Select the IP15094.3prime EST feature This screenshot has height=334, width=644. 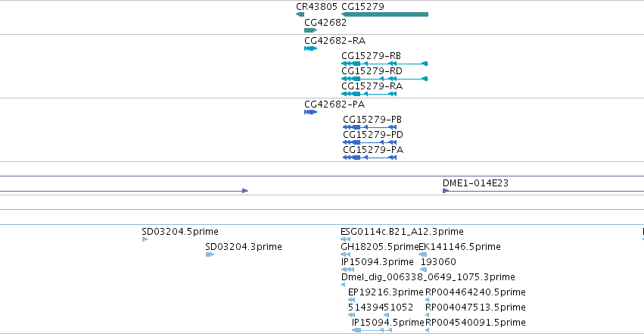pos(347,270)
